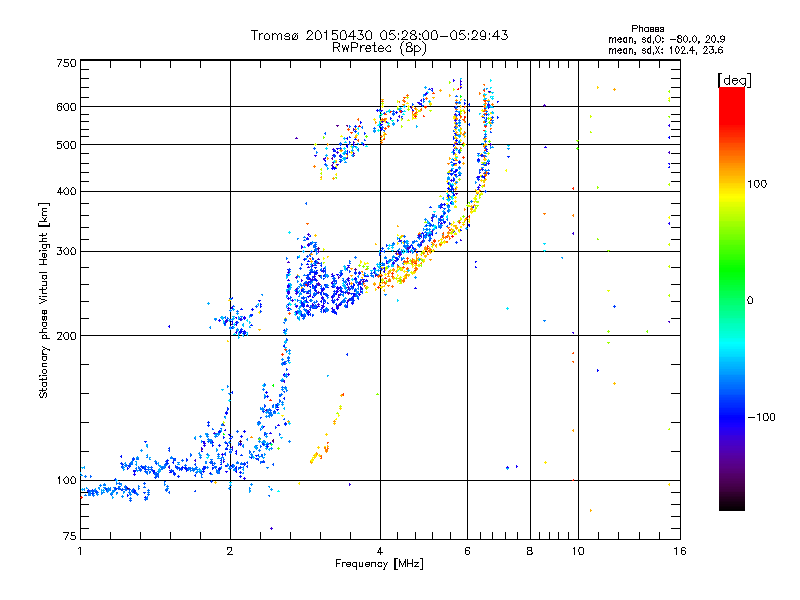
Task: Click x-axis tick label "16"
Action: (680, 551)
